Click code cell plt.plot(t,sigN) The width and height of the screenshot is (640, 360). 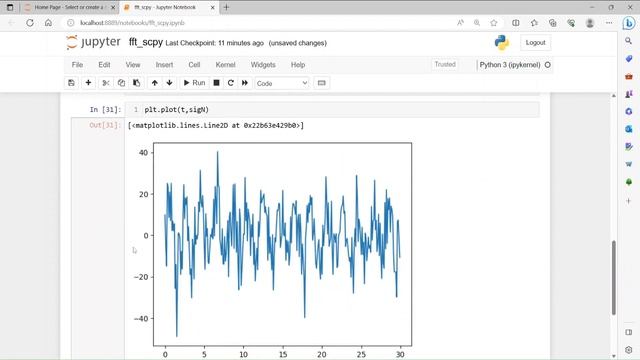[x=333, y=109]
